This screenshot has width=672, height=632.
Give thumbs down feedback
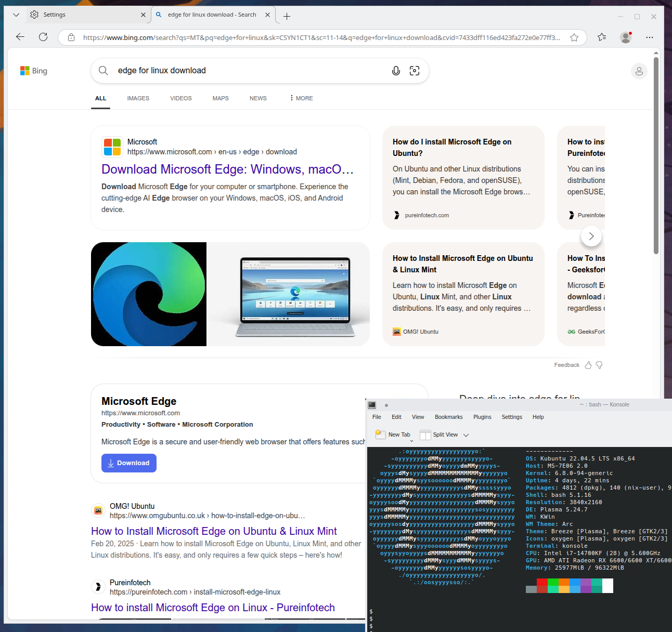click(599, 365)
